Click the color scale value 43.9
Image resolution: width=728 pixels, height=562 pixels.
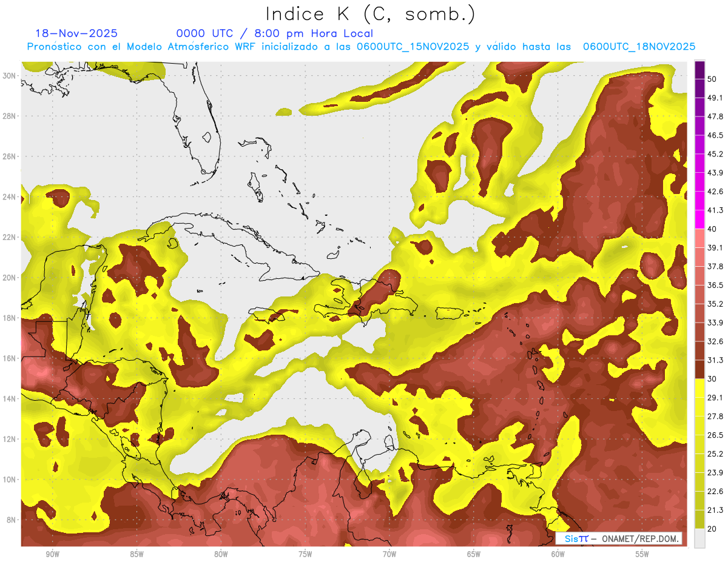pos(715,173)
